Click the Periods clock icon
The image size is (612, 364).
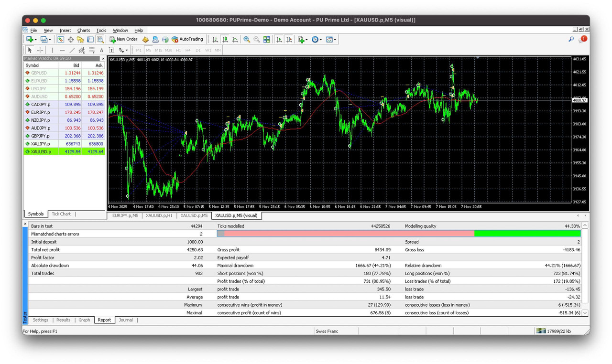(x=316, y=39)
